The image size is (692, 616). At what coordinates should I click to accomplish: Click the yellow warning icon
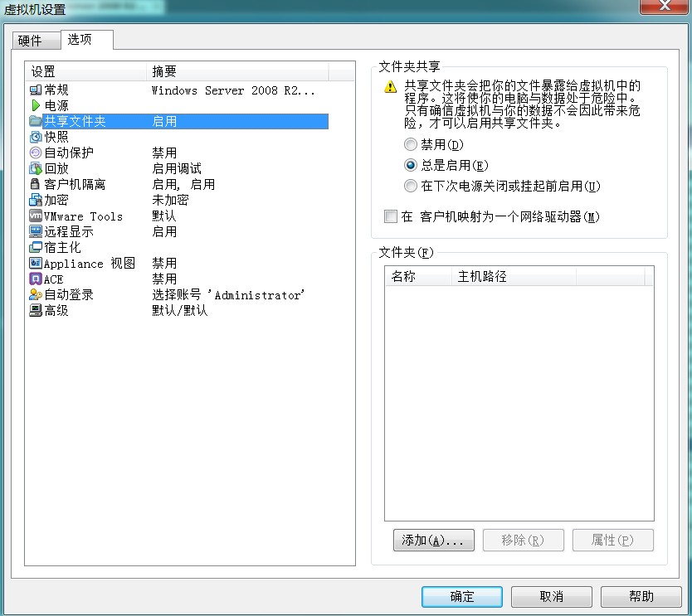point(390,86)
